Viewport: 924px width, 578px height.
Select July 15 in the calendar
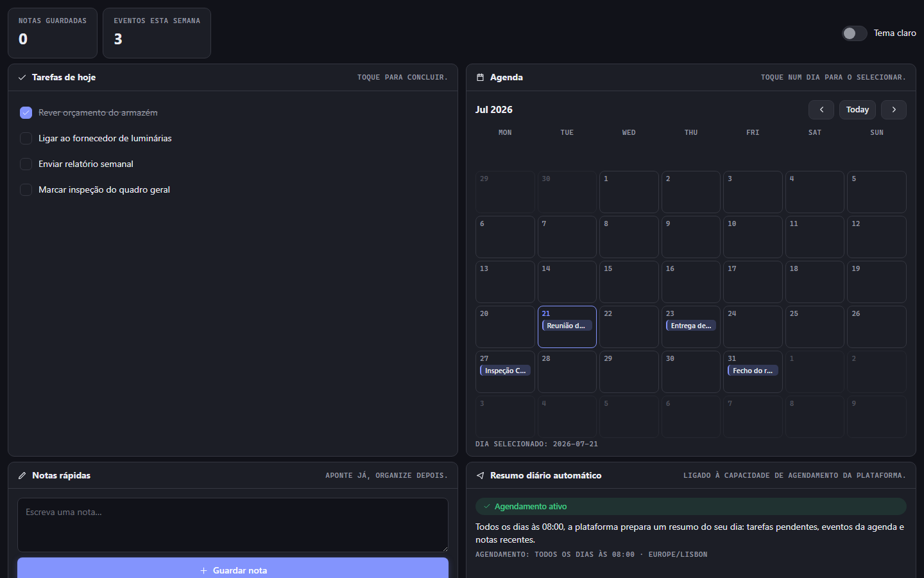[629, 282]
